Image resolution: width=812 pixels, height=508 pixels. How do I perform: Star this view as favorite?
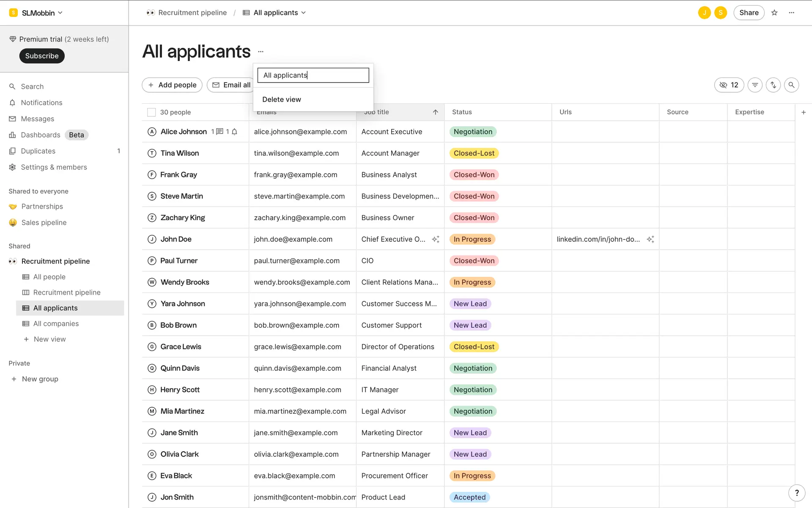coord(774,13)
